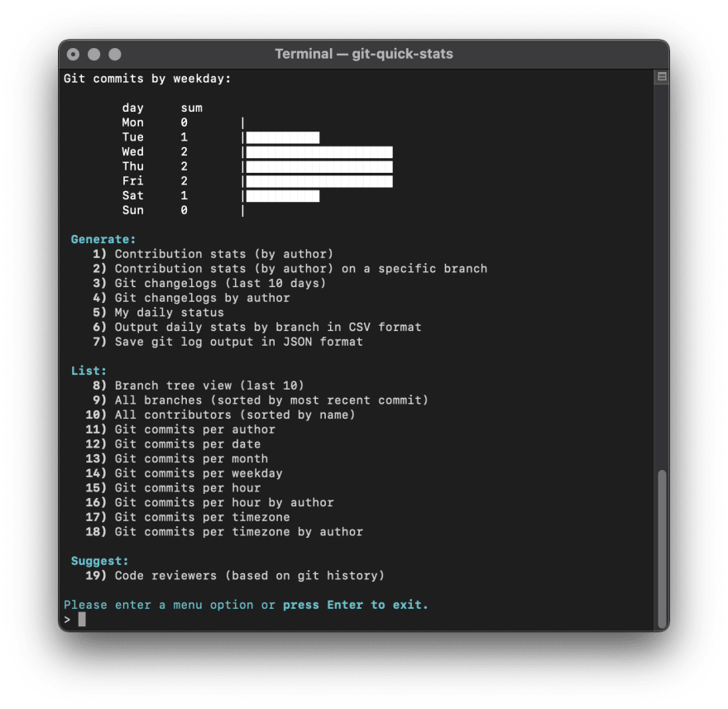Click the 'Wed' row label
728x709 pixels.
(133, 152)
